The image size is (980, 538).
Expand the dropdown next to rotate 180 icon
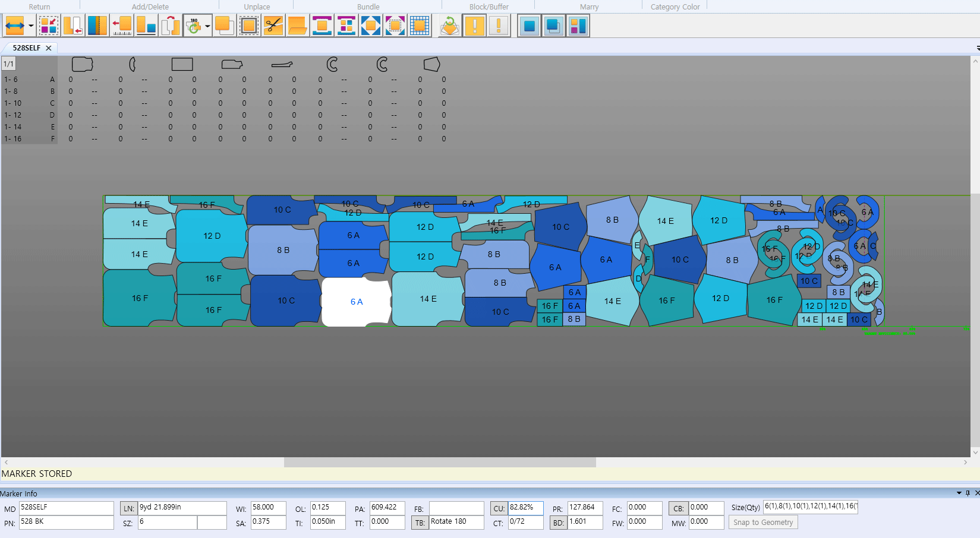click(x=207, y=26)
